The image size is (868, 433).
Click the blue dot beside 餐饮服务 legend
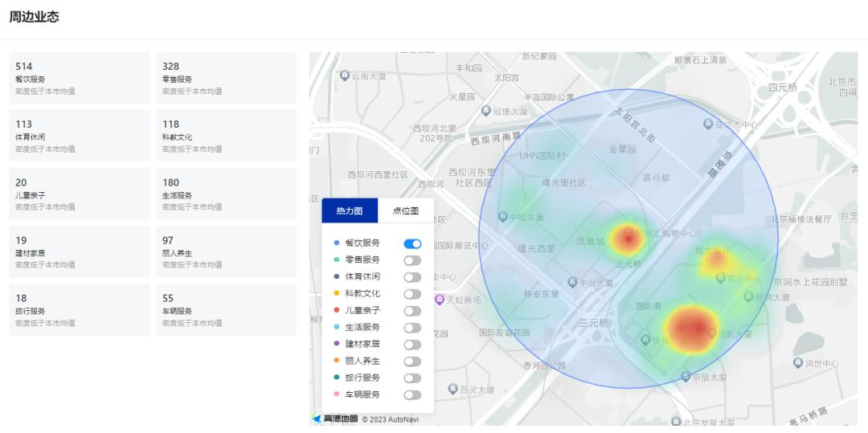coord(337,243)
